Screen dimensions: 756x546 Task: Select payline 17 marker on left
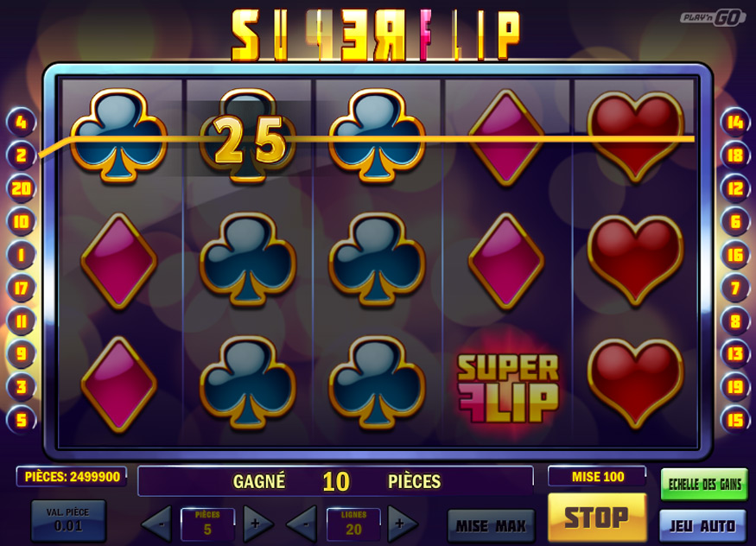click(21, 288)
